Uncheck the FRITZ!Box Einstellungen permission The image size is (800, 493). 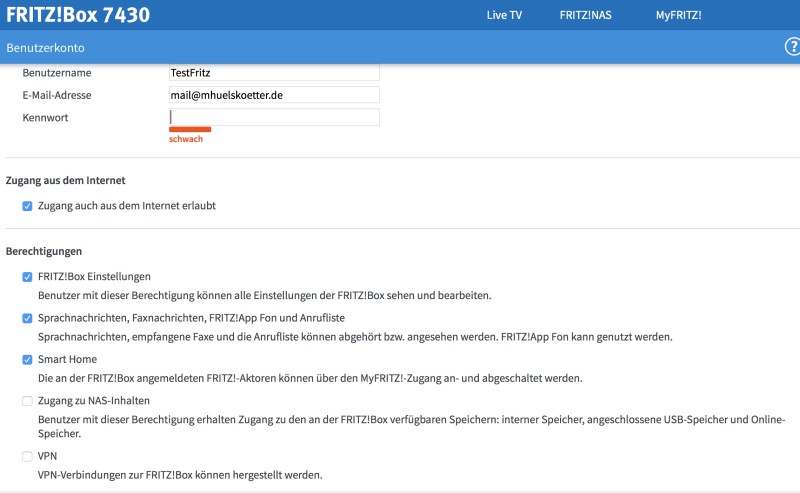27,277
